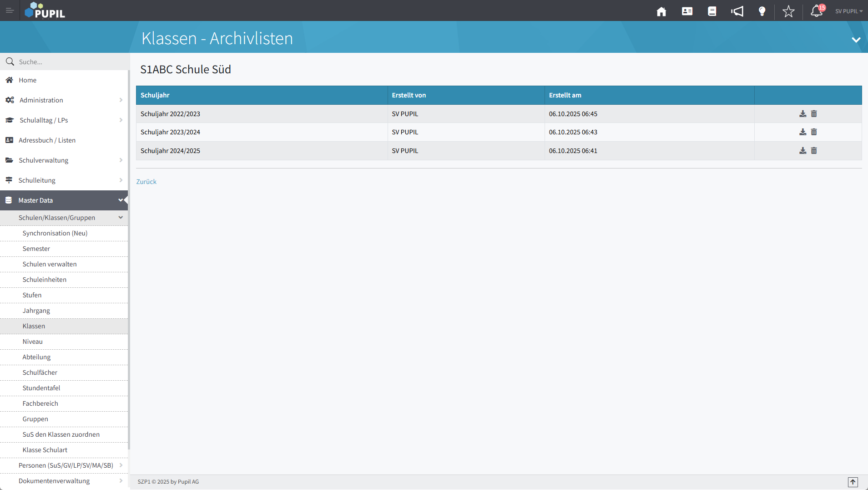Click the date 06.10.2025 06:43
The image size is (868, 490).
(573, 132)
